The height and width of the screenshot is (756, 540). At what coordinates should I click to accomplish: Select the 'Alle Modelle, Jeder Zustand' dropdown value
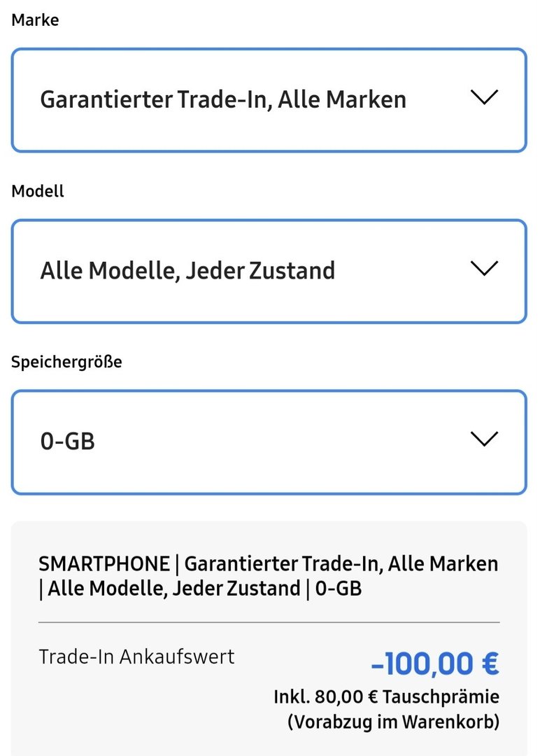[x=187, y=271]
